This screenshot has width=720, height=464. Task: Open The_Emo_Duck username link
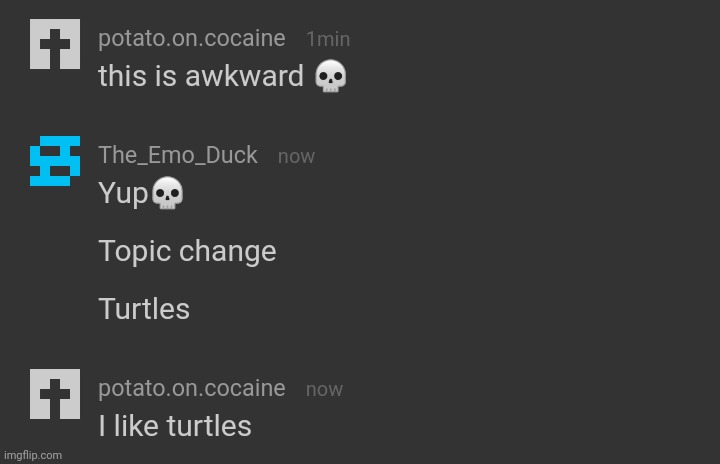(x=178, y=155)
